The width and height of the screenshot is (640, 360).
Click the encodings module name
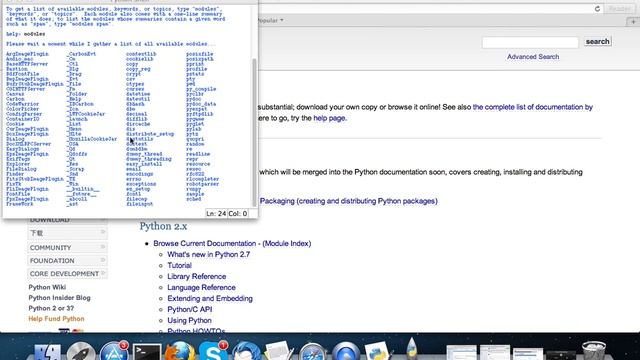139,174
